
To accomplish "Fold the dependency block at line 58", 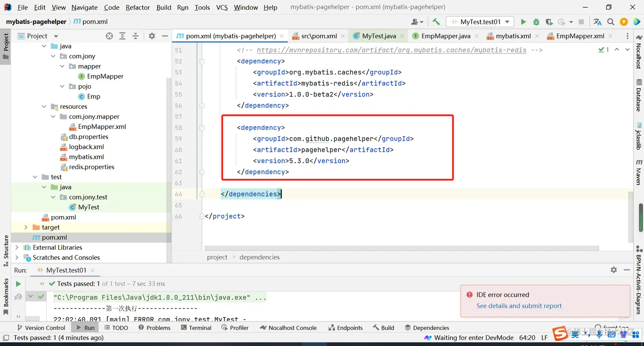I will coord(202,128).
